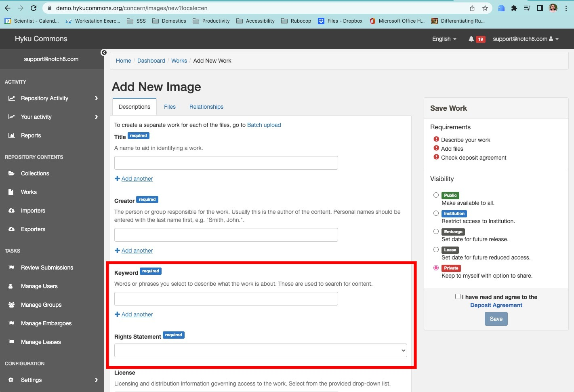
Task: Open the Rights Statement dropdown
Action: [260, 350]
